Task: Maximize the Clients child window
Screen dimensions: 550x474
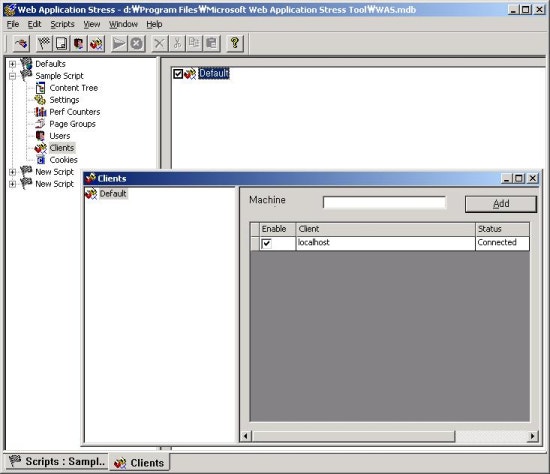Action: (519, 179)
